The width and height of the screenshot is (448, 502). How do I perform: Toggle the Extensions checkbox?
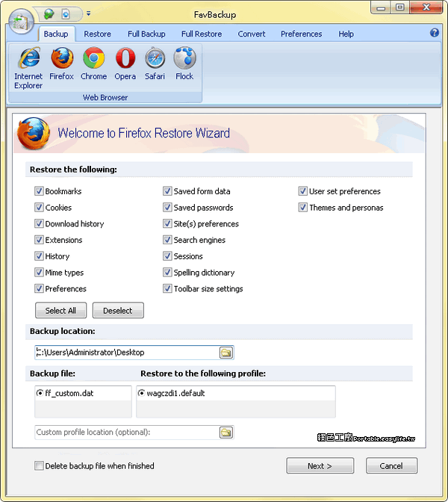click(x=39, y=240)
